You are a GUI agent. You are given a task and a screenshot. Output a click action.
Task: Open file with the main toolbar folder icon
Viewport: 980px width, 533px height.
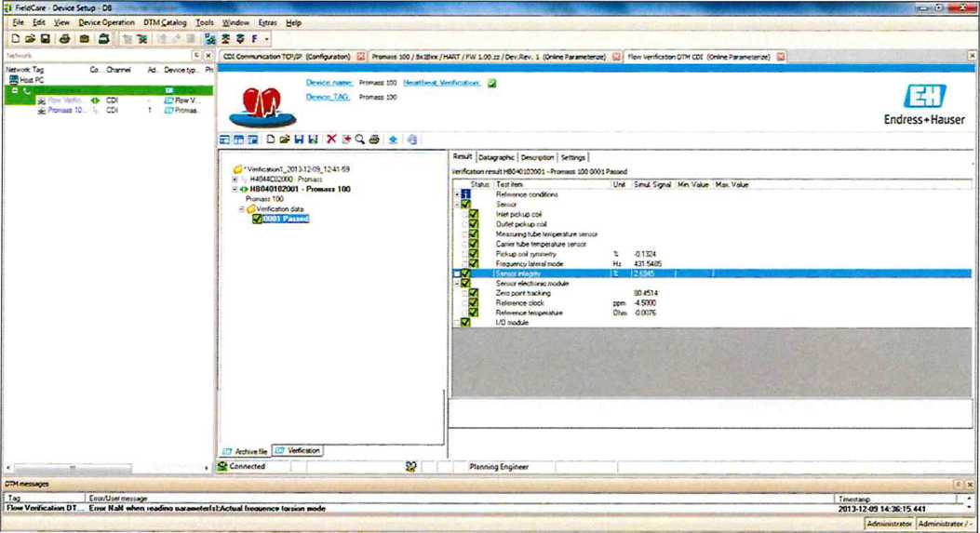point(30,39)
